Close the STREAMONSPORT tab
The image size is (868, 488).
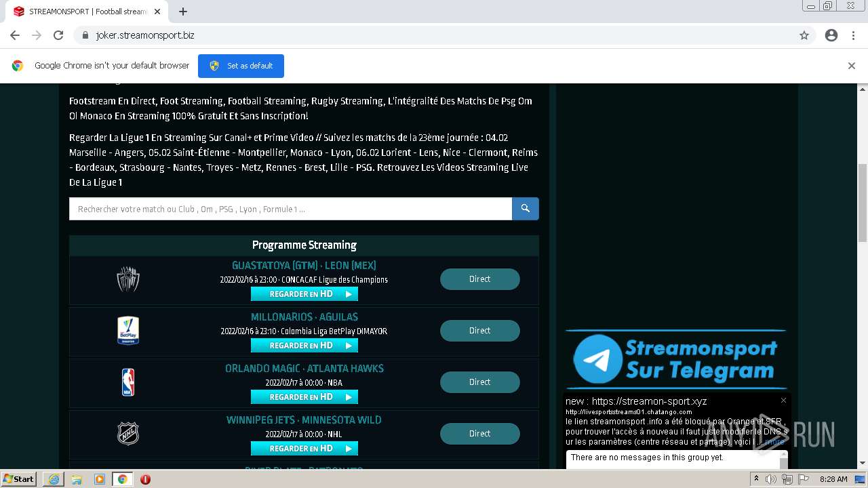pos(157,12)
